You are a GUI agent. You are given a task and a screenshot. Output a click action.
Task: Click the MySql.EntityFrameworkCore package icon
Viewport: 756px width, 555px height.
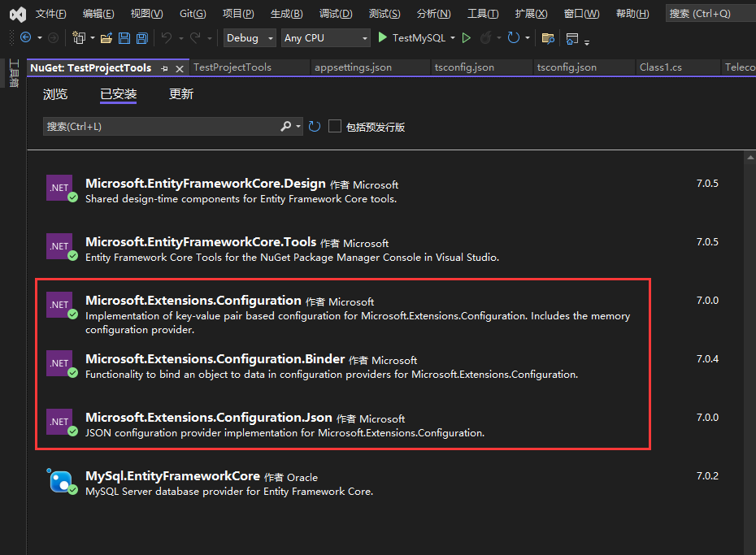[60, 481]
